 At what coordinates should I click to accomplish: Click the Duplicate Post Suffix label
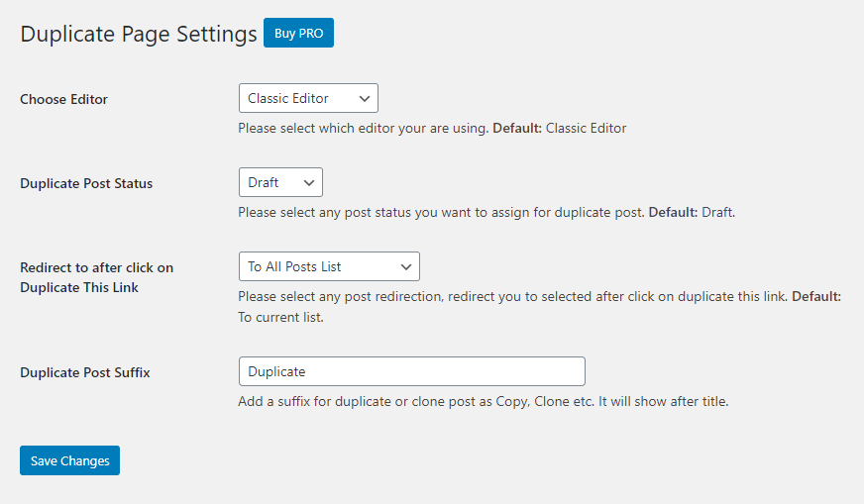[x=85, y=372]
